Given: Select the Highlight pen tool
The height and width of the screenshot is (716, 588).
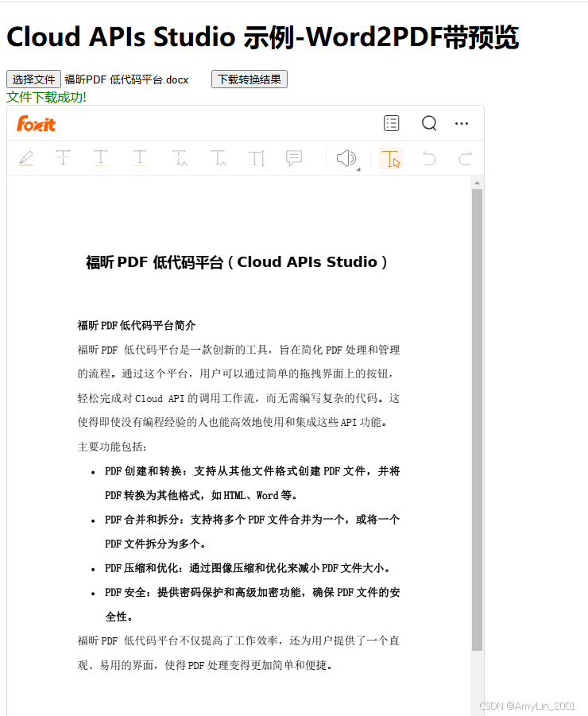Looking at the screenshot, I should point(26,158).
